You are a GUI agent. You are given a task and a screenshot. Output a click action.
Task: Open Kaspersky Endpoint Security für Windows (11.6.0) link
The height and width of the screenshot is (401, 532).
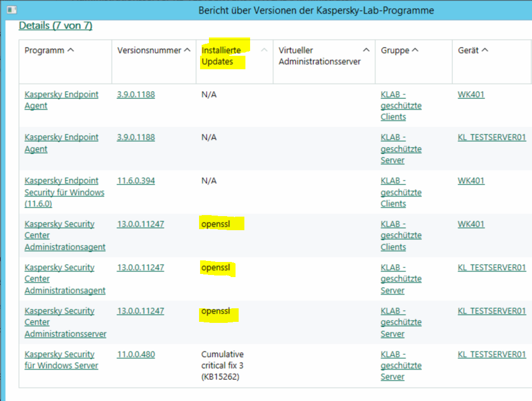(65, 192)
